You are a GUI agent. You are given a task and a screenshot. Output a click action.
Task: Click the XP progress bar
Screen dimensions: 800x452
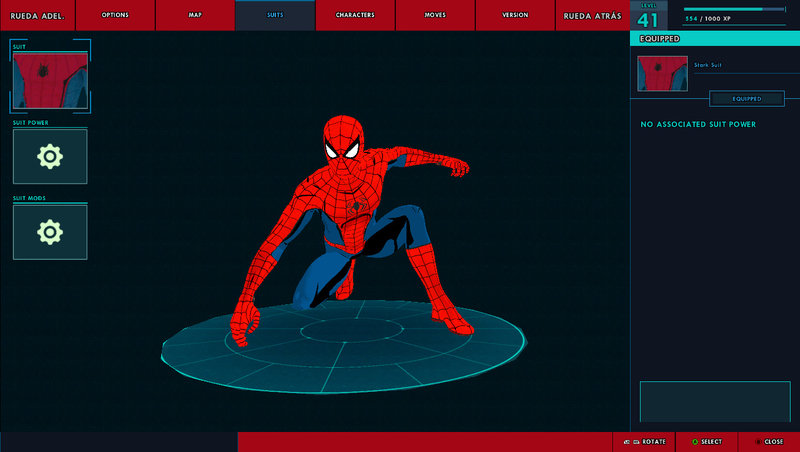pos(734,9)
